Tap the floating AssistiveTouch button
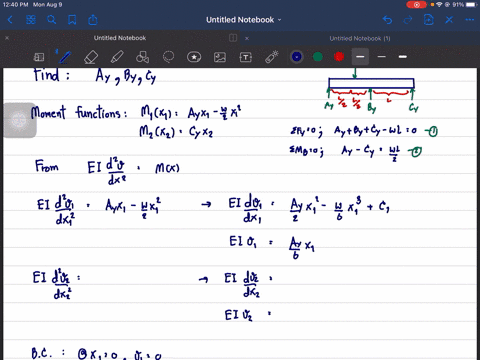The image size is (480, 360). 19,120
